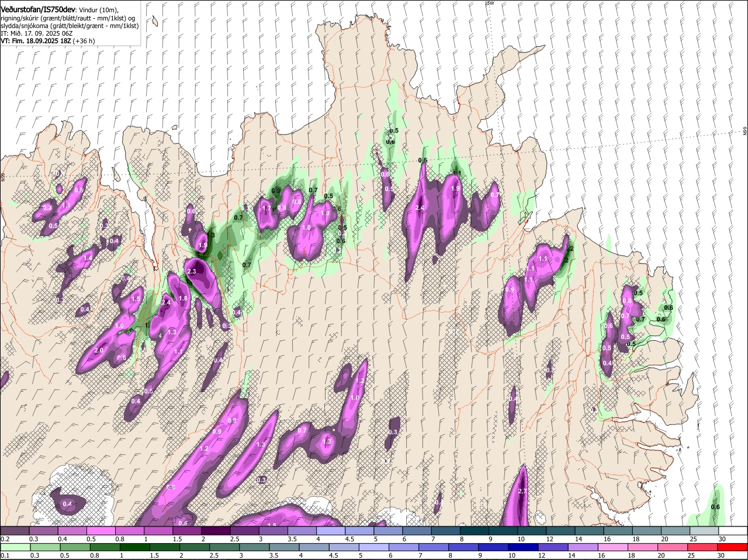
Task: Click the '3.5' label in the upper legend row
Action: point(292,539)
